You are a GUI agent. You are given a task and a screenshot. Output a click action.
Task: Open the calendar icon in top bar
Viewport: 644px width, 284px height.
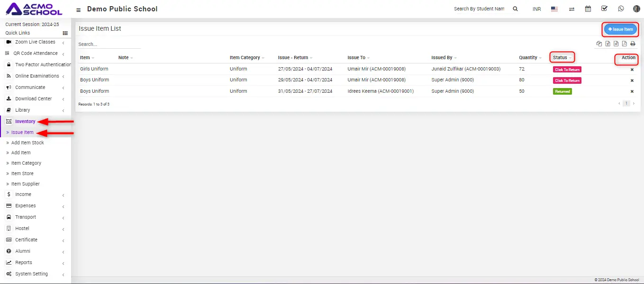(x=588, y=9)
